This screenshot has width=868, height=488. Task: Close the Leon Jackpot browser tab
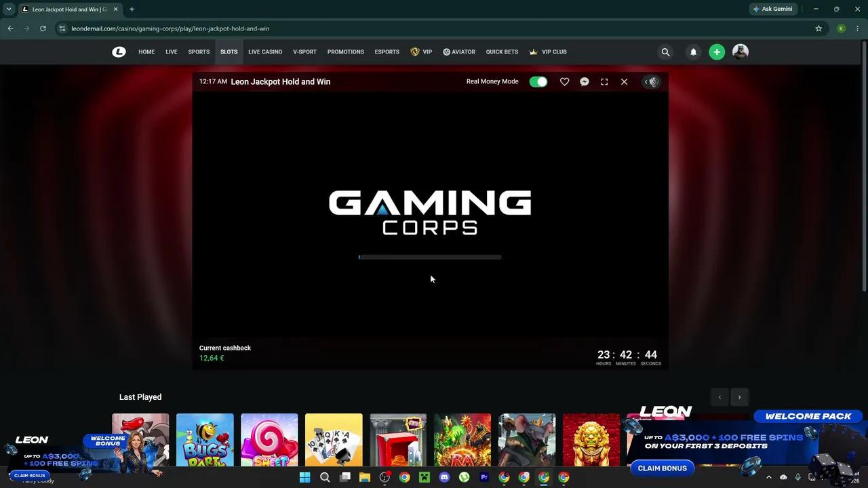tap(115, 9)
